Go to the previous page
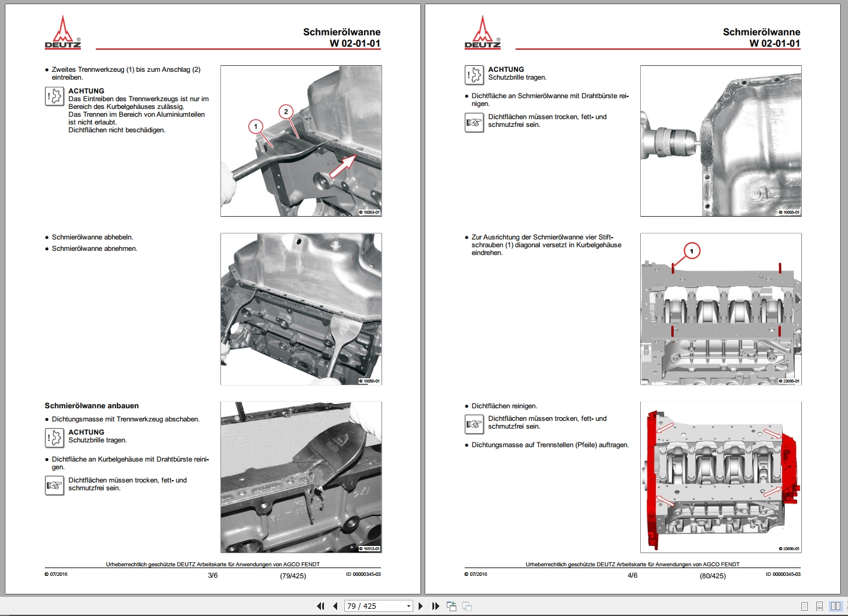Screen dimensions: 848x616 click(x=335, y=606)
